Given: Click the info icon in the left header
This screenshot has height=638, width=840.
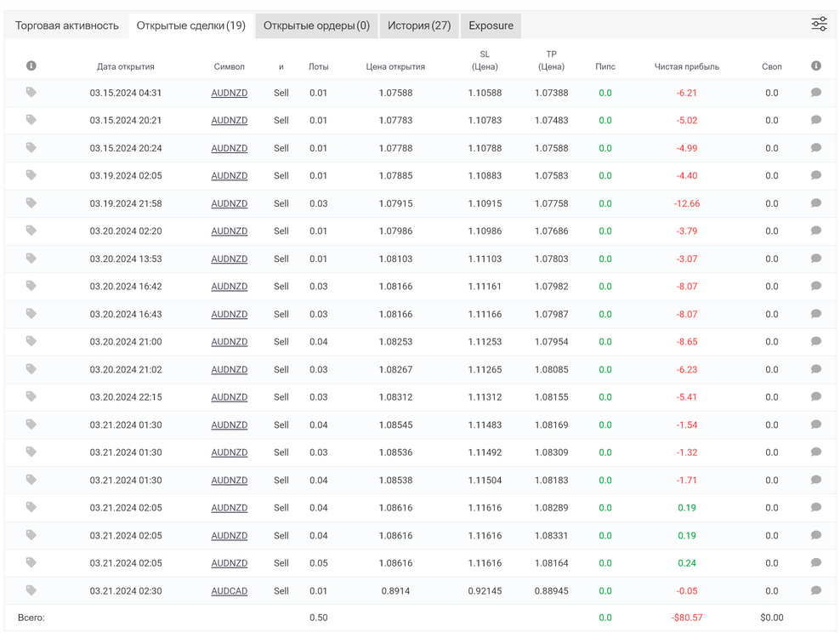Looking at the screenshot, I should click(x=31, y=66).
